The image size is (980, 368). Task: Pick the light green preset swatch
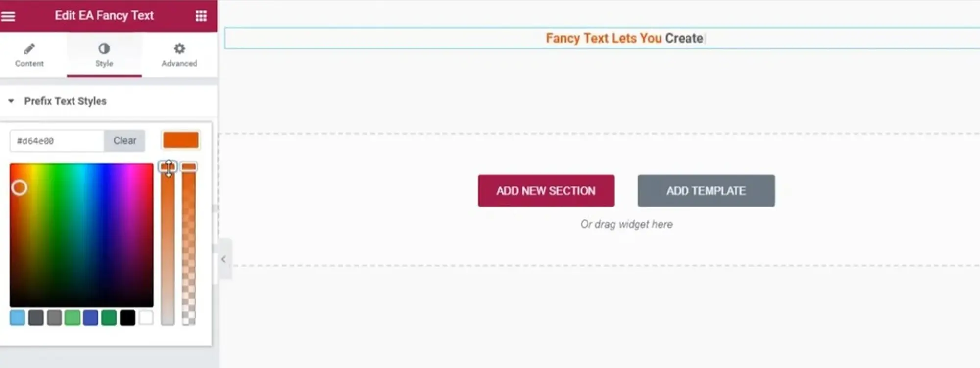point(73,318)
